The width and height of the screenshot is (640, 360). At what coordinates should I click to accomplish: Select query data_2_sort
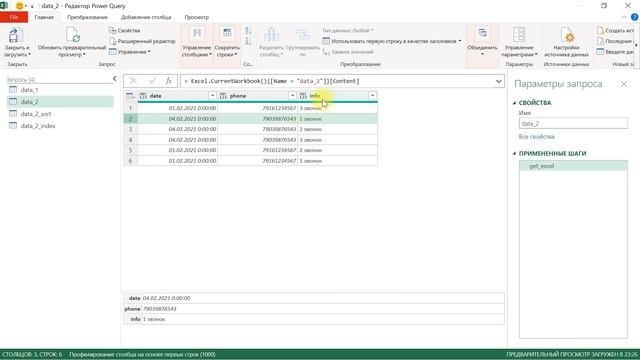[60, 114]
